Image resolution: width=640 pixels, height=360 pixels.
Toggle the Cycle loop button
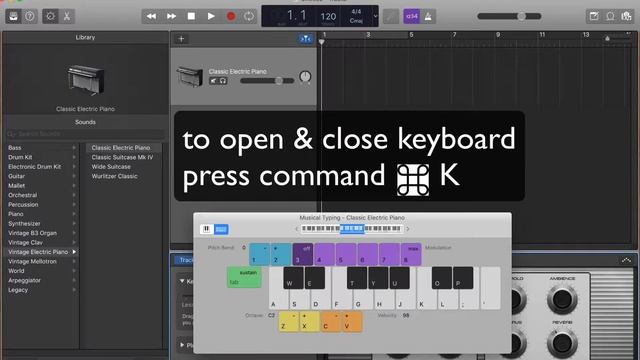point(249,16)
